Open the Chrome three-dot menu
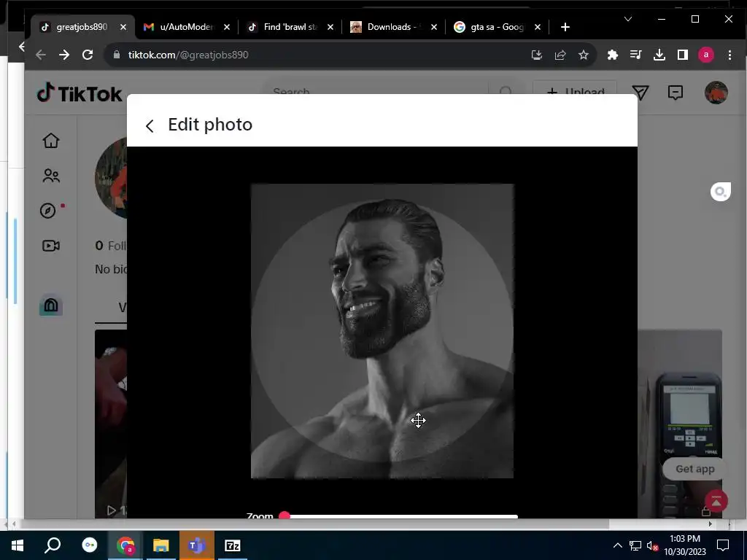747x560 pixels. (729, 55)
